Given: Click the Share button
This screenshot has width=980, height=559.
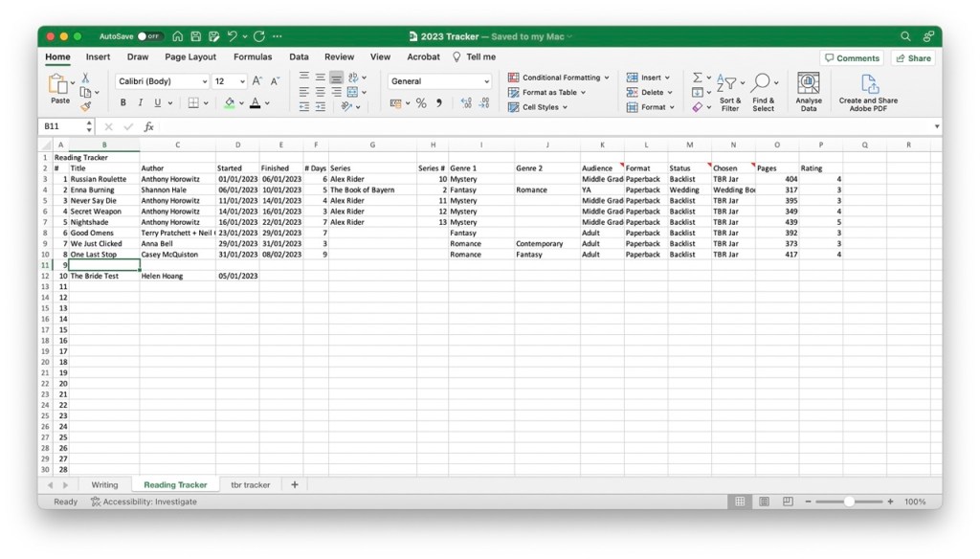Looking at the screenshot, I should (x=912, y=58).
